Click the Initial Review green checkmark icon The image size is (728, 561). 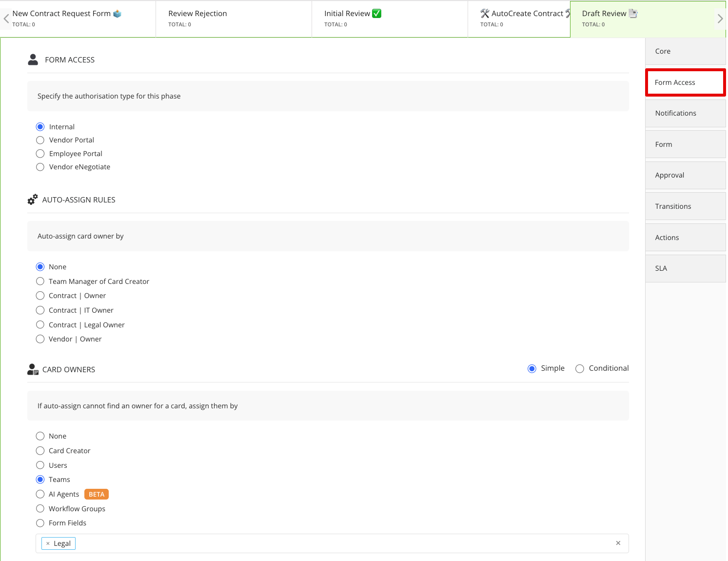(x=376, y=13)
